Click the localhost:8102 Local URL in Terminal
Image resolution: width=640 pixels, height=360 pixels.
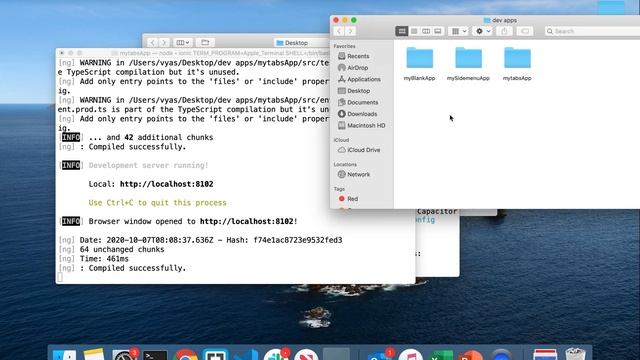pyautogui.click(x=167, y=184)
